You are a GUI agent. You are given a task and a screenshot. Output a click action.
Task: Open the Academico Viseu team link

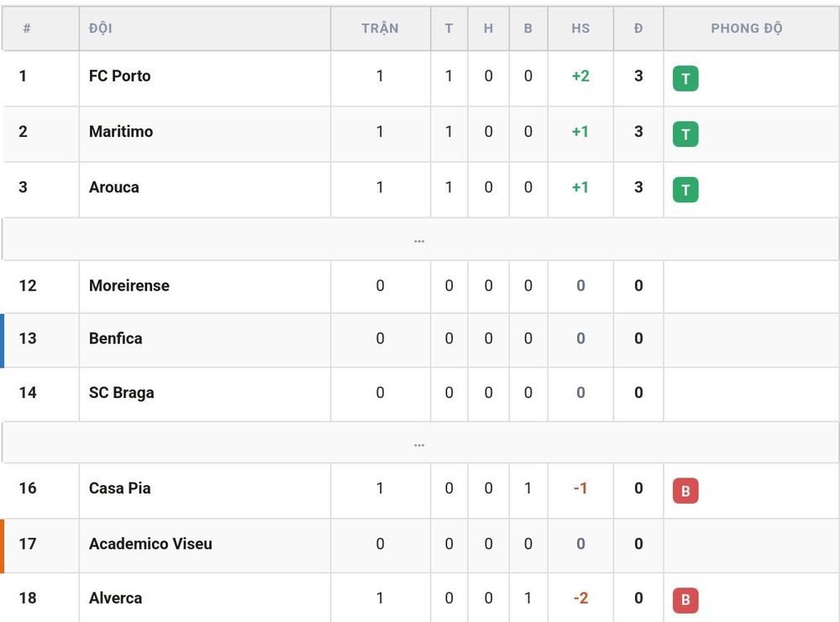coord(150,544)
